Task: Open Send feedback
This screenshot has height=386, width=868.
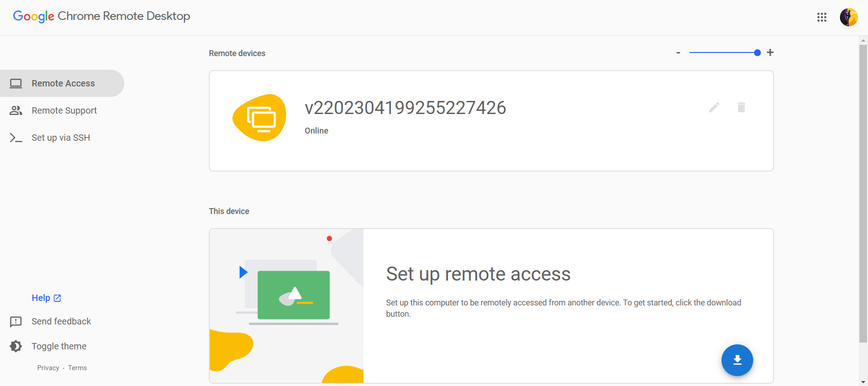Action: (61, 321)
